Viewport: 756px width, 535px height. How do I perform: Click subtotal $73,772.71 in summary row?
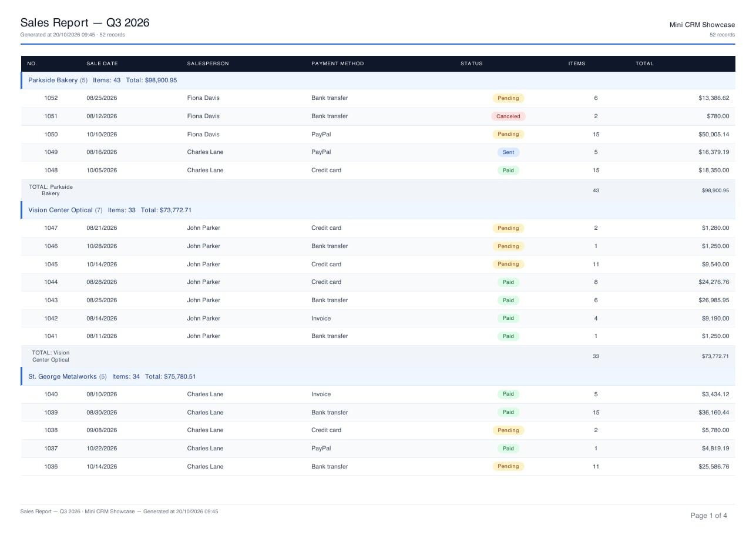(715, 356)
